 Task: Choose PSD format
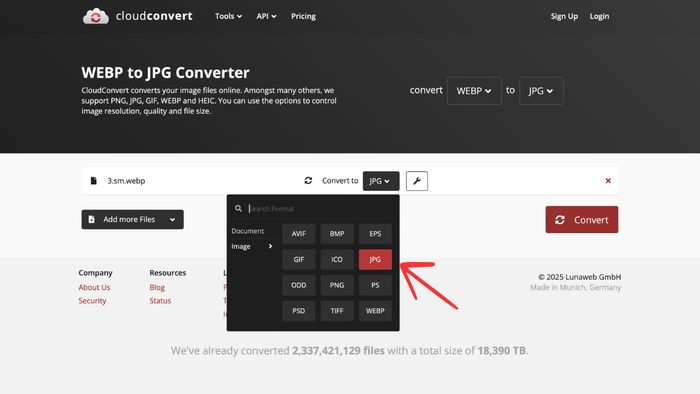tap(299, 311)
